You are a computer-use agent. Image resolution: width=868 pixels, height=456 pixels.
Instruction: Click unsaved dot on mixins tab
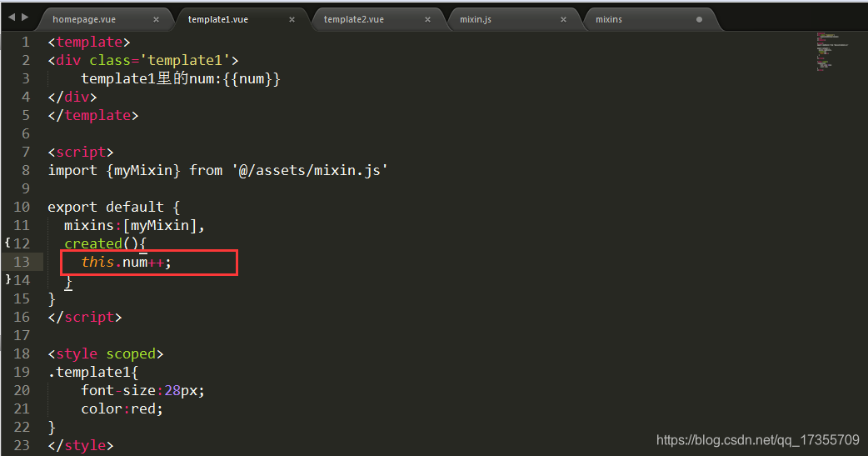tap(699, 19)
